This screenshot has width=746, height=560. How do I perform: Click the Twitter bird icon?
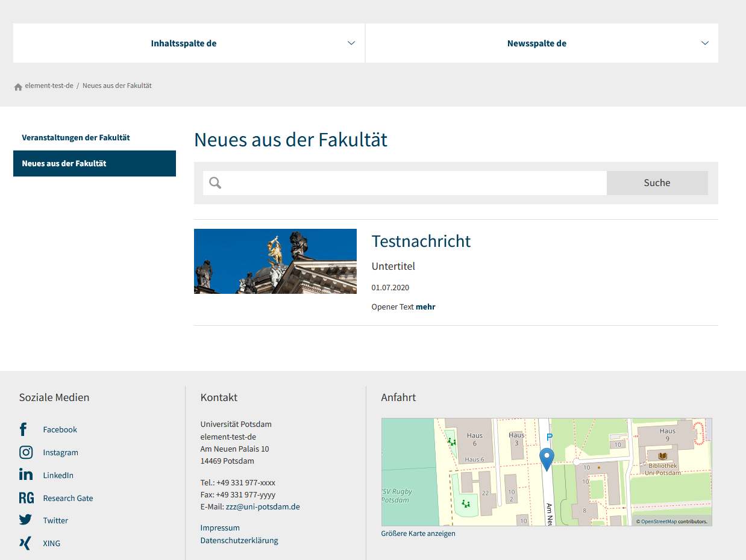25,520
